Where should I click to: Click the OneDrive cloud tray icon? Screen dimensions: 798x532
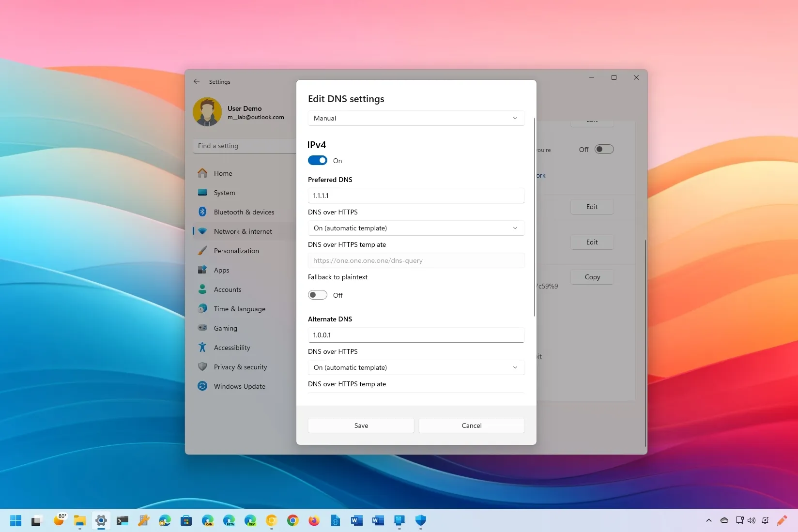724,520
